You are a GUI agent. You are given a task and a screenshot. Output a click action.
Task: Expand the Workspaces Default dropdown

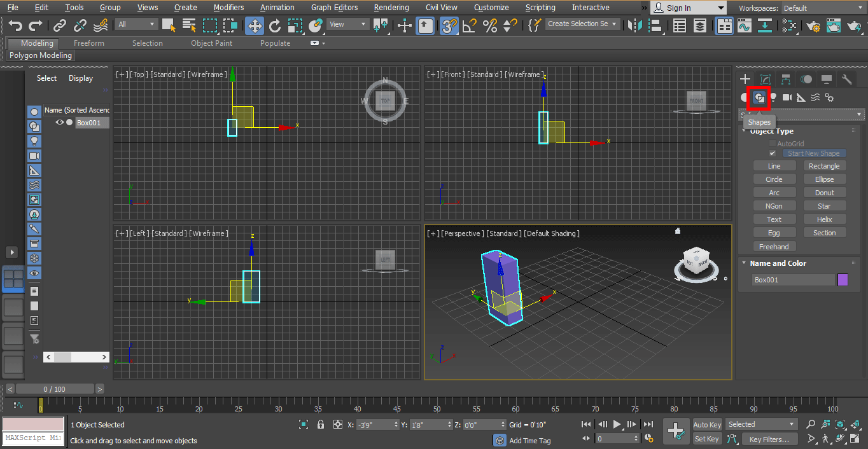(x=822, y=8)
